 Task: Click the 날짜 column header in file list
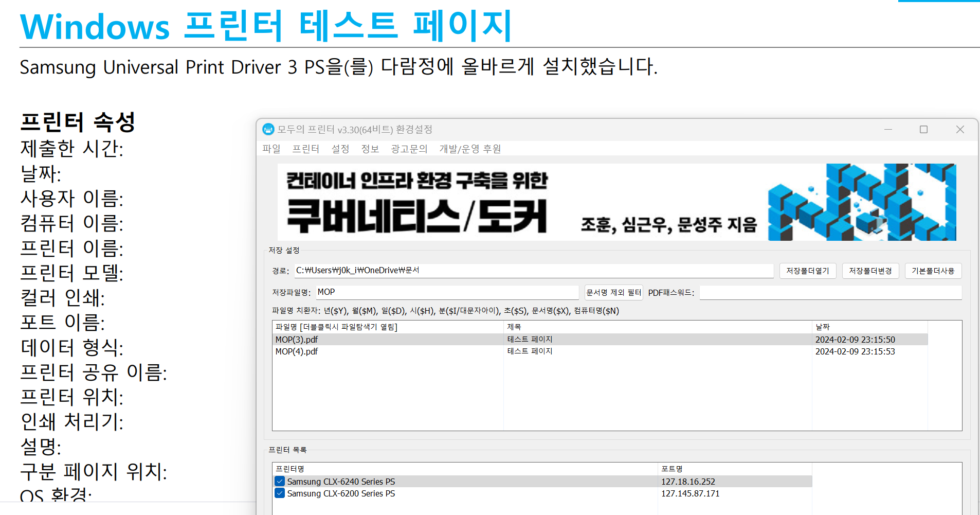(870, 327)
